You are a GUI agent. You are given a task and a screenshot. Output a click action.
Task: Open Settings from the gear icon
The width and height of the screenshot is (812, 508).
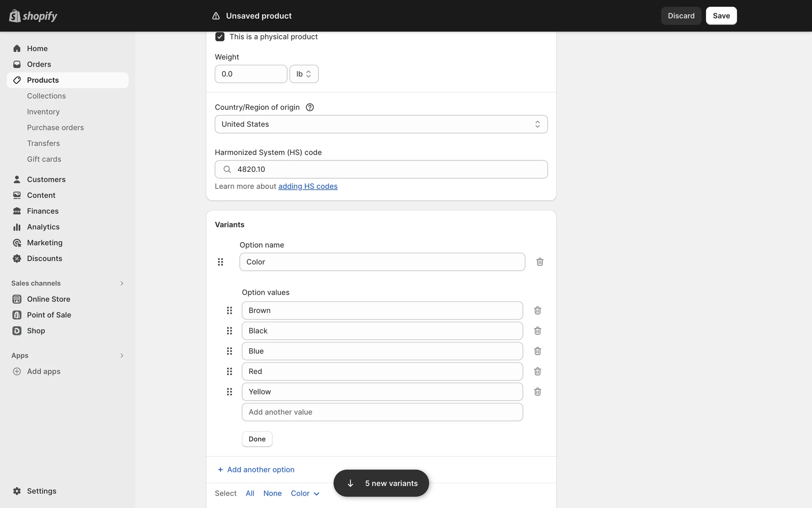(17, 491)
